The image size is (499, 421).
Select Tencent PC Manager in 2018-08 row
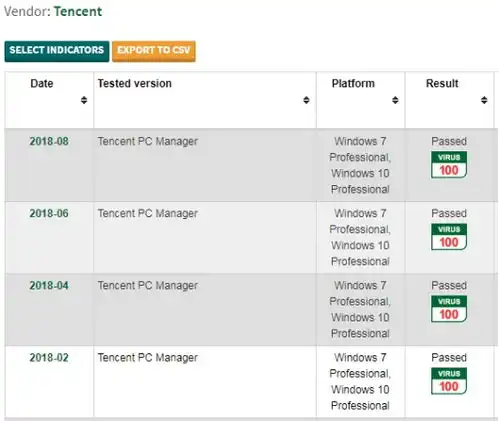(148, 141)
